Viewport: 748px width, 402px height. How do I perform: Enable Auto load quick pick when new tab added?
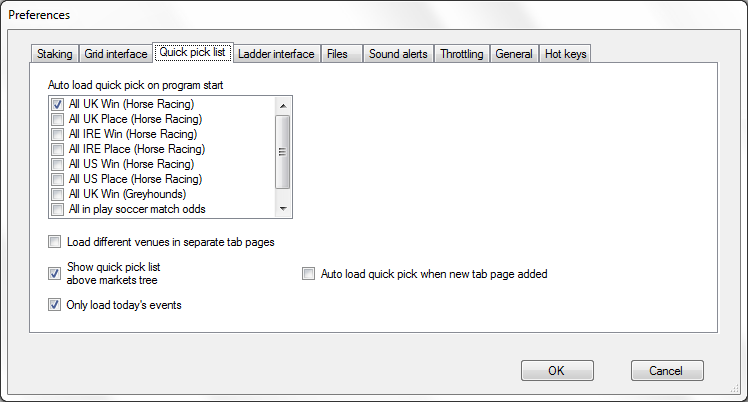pyautogui.click(x=308, y=273)
